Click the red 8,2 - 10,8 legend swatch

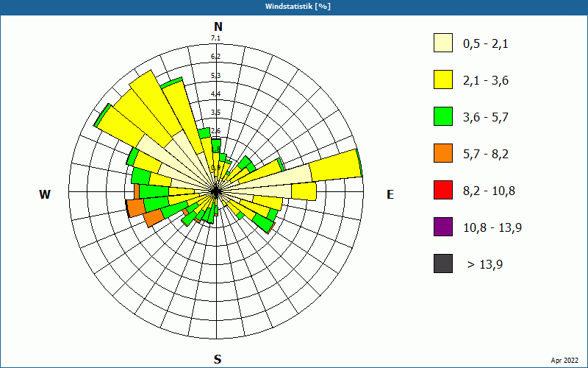(x=443, y=190)
